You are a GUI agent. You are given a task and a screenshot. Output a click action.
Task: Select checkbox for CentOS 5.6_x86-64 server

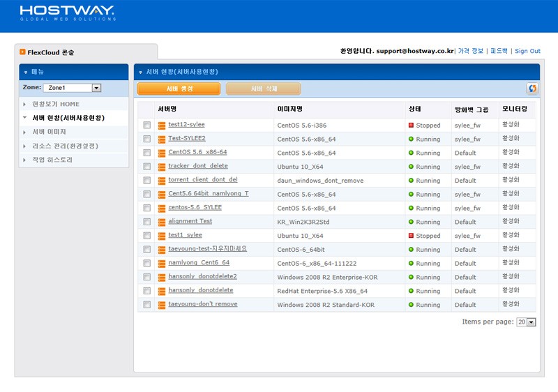click(x=146, y=153)
